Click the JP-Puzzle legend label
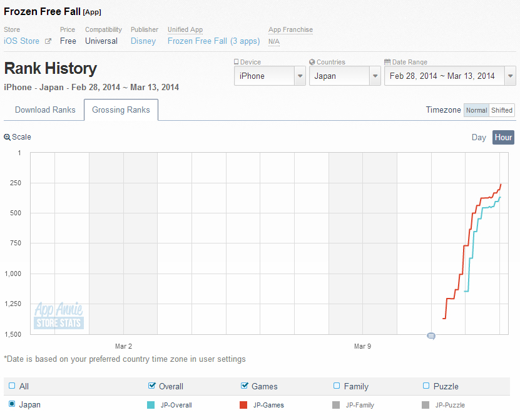520x420 pixels. click(450, 405)
